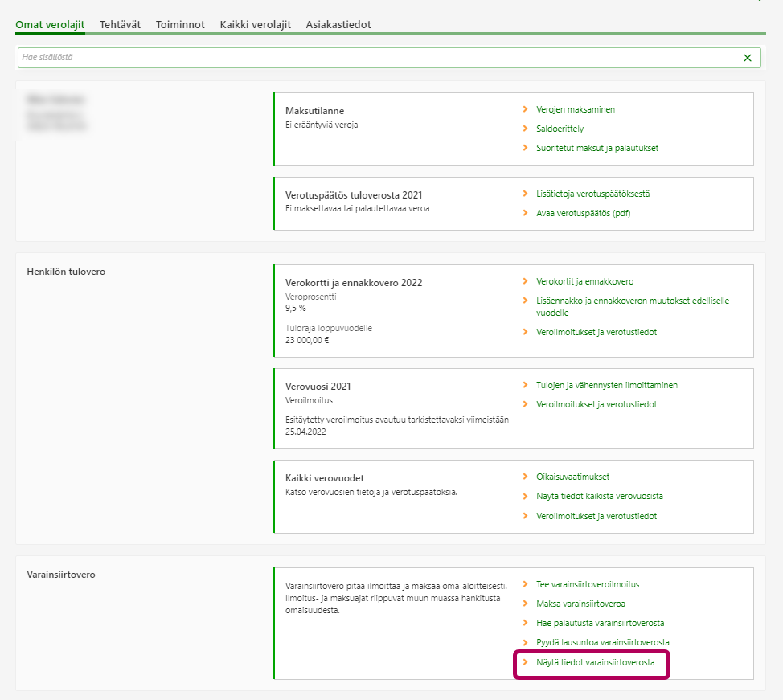Select Hae palautusta varainsiirtoverosta link
The width and height of the screenshot is (783, 700).
(x=600, y=623)
